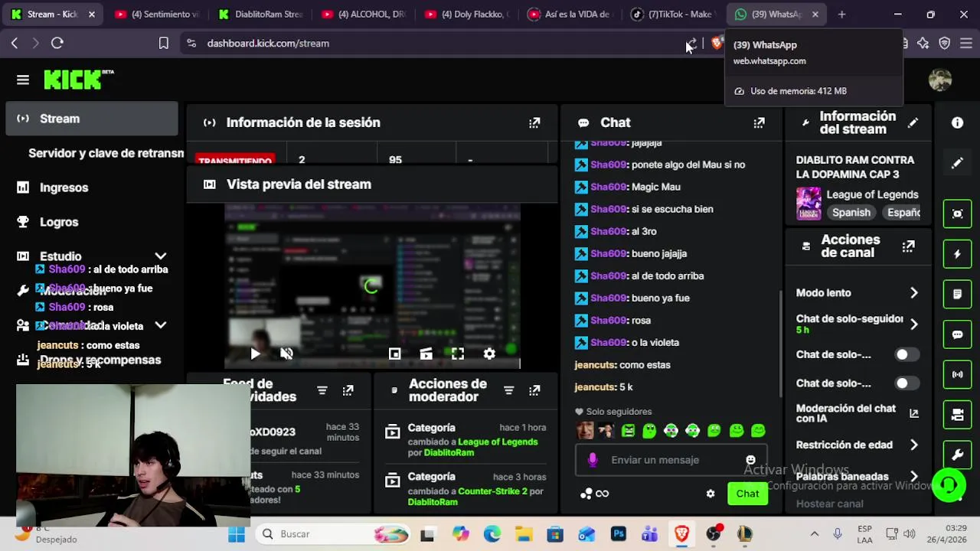Image resolution: width=980 pixels, height=551 pixels.
Task: Click the focus-frame icon in right sidebar
Action: tap(957, 214)
